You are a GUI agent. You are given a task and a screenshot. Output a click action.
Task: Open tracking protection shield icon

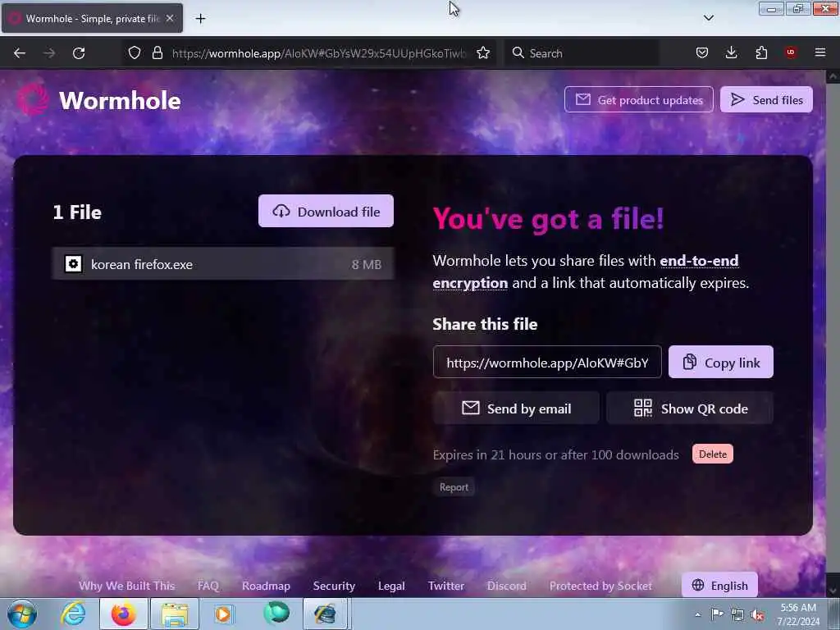(x=135, y=52)
